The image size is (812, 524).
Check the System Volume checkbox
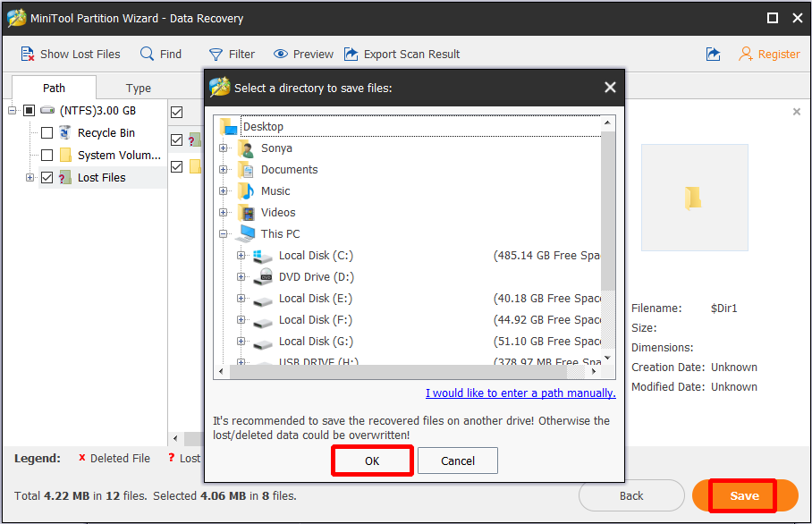(x=47, y=156)
